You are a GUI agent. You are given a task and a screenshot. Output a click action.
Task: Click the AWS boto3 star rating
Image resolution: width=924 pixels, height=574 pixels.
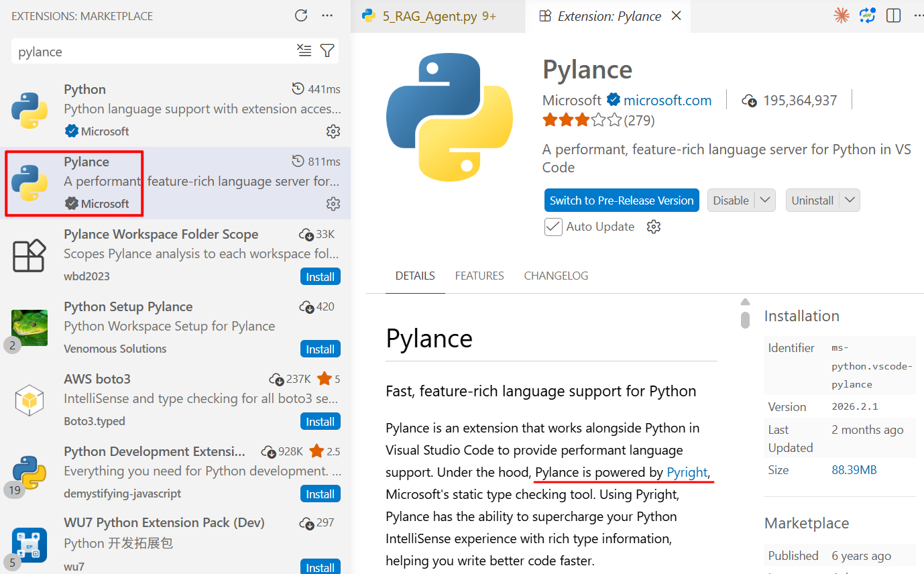(x=329, y=379)
